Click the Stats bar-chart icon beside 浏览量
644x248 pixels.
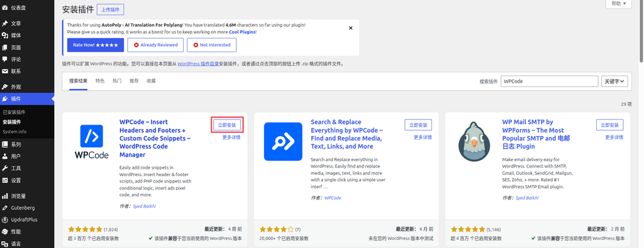point(5,196)
